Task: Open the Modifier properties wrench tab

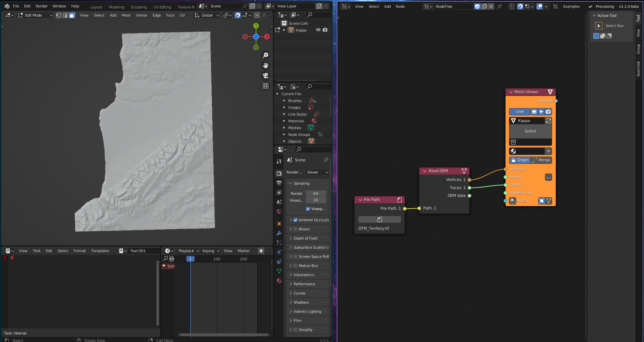Action: click(x=279, y=233)
